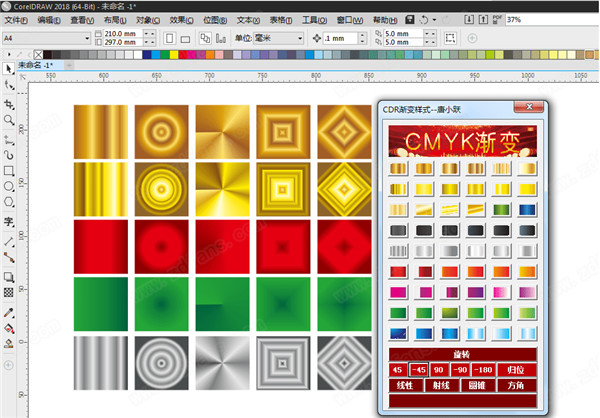Viewport: 600px width, 418px height.
Task: Click the 归位 reset button
Action: [516, 370]
